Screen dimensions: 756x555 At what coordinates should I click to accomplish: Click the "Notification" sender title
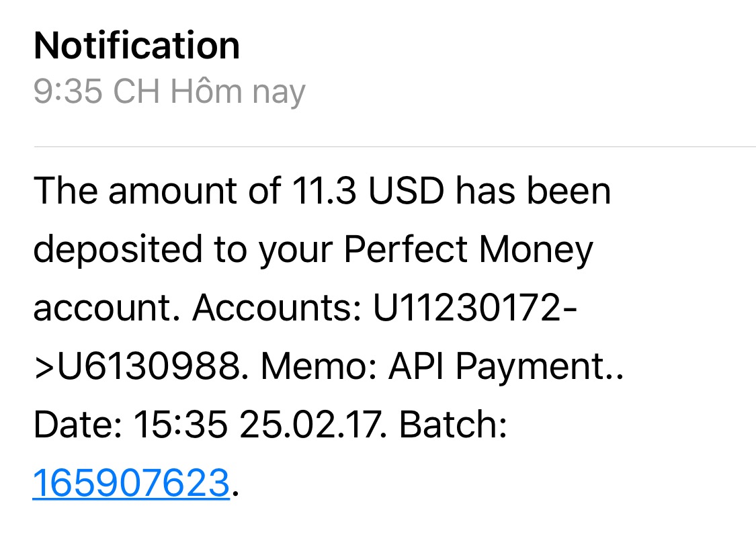(x=136, y=46)
